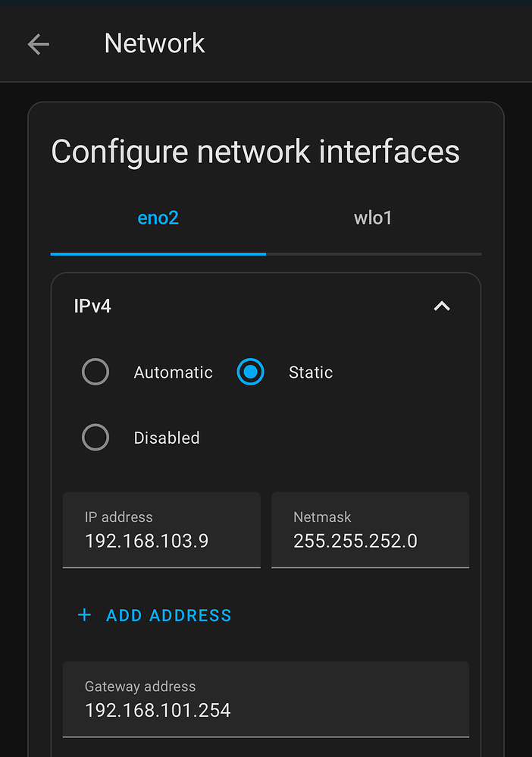Tap the Network title in the header
532x757 pixels.
pyautogui.click(x=155, y=44)
